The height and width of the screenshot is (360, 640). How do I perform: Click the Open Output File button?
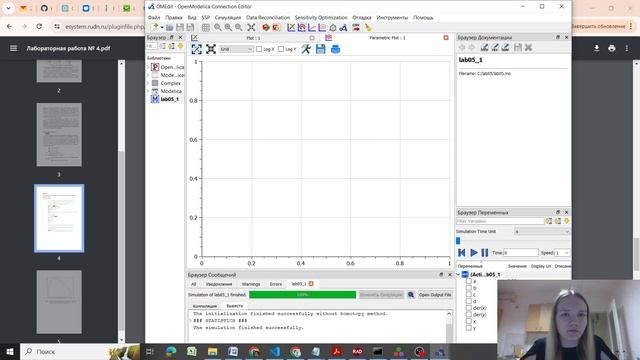435,295
